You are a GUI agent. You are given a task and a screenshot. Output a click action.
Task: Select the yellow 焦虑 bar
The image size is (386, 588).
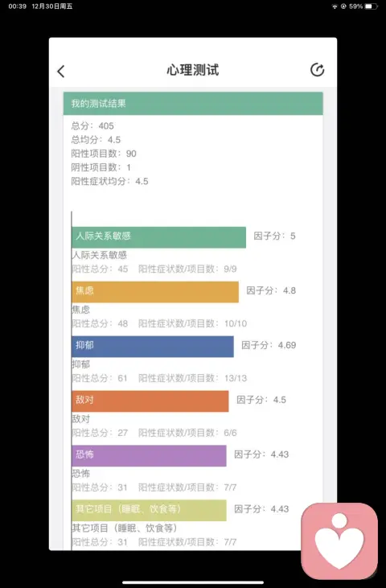(x=155, y=292)
